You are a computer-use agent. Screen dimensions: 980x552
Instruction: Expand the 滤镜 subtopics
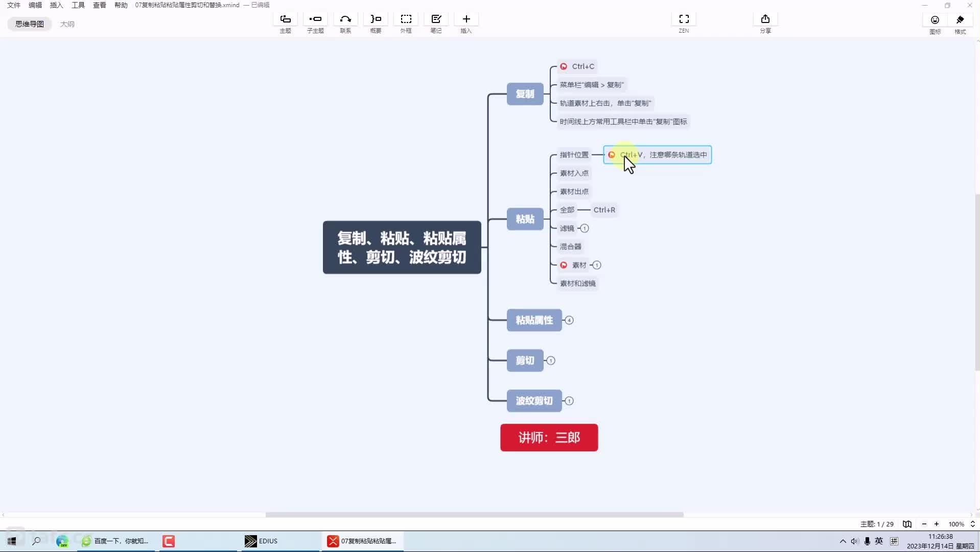click(585, 228)
